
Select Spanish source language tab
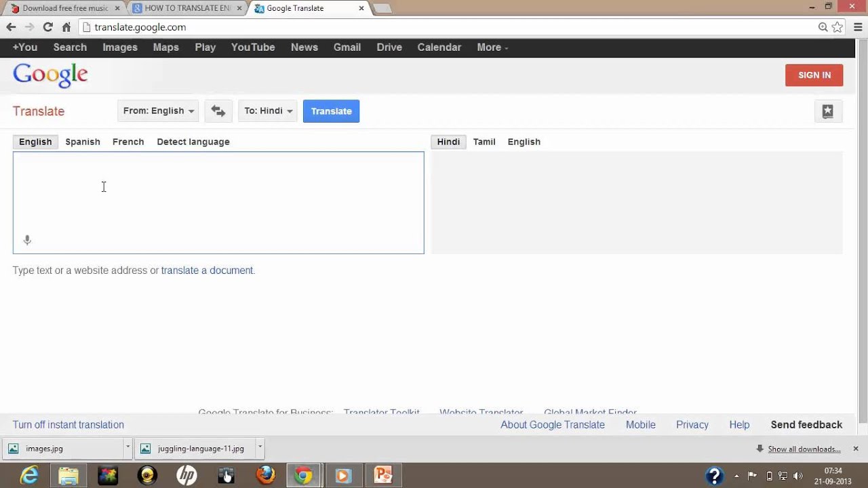[x=83, y=142]
